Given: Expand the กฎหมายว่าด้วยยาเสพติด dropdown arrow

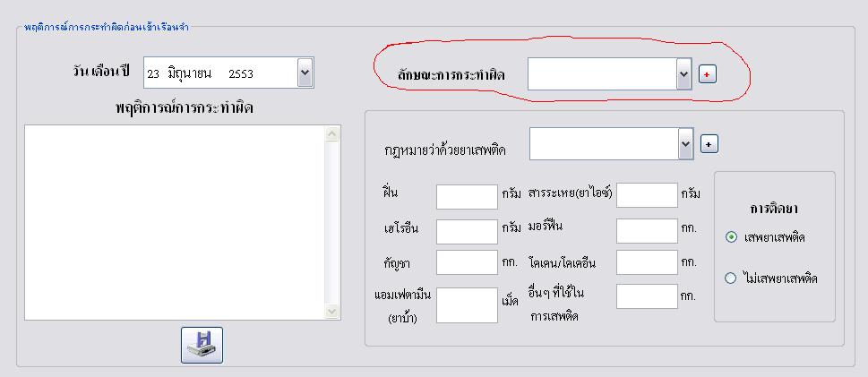Looking at the screenshot, I should (x=686, y=144).
